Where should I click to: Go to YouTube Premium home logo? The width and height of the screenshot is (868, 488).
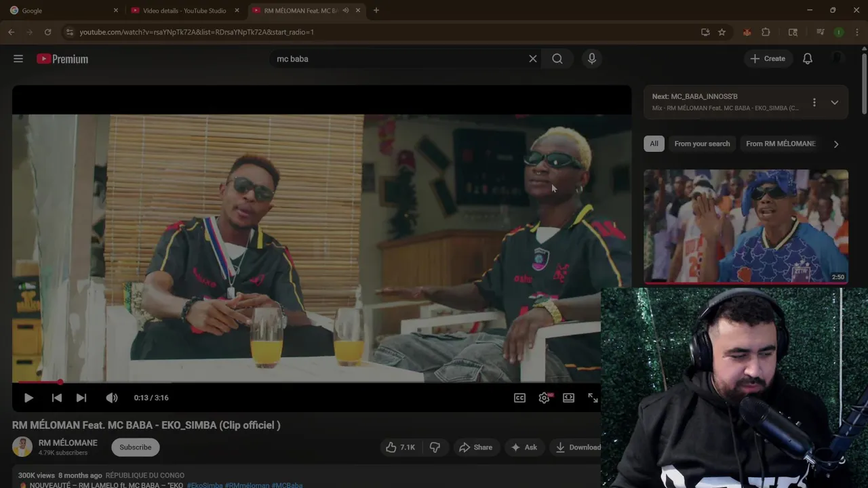(62, 59)
